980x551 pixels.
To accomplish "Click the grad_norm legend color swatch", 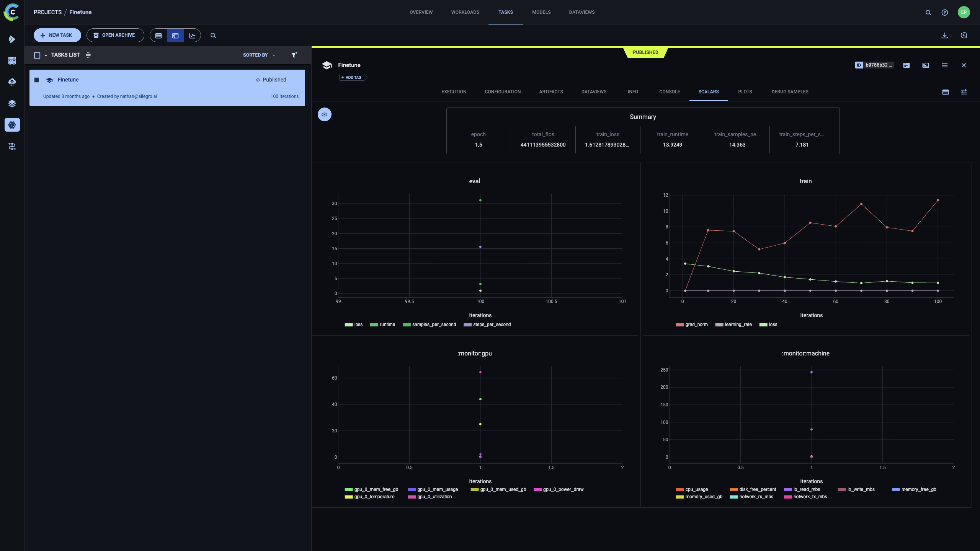I will coord(680,325).
